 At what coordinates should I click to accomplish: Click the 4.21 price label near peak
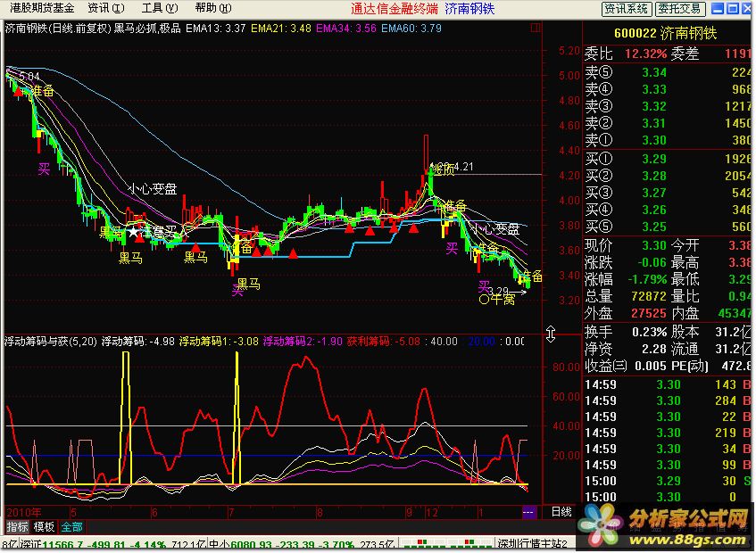464,167
